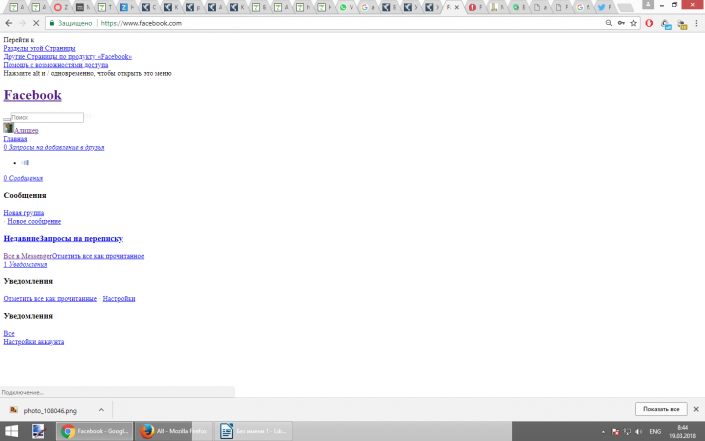This screenshot has width=705, height=441.
Task: Click the zoom magnifier icon in address bar
Action: coord(609,22)
